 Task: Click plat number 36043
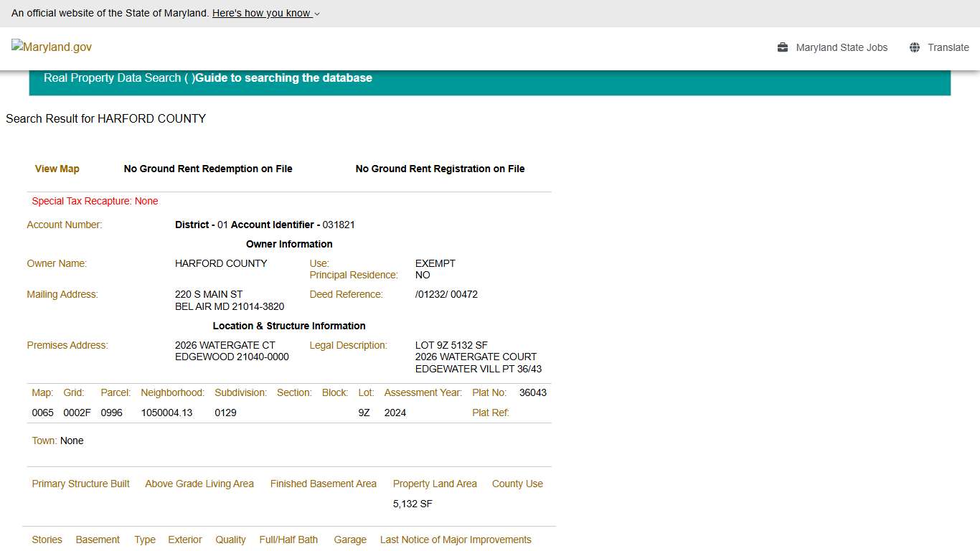click(532, 392)
